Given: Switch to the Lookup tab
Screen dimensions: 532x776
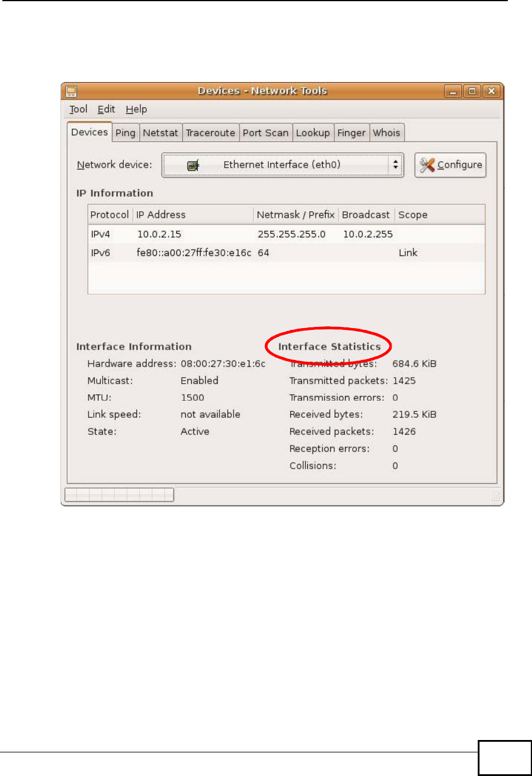Looking at the screenshot, I should click(313, 133).
